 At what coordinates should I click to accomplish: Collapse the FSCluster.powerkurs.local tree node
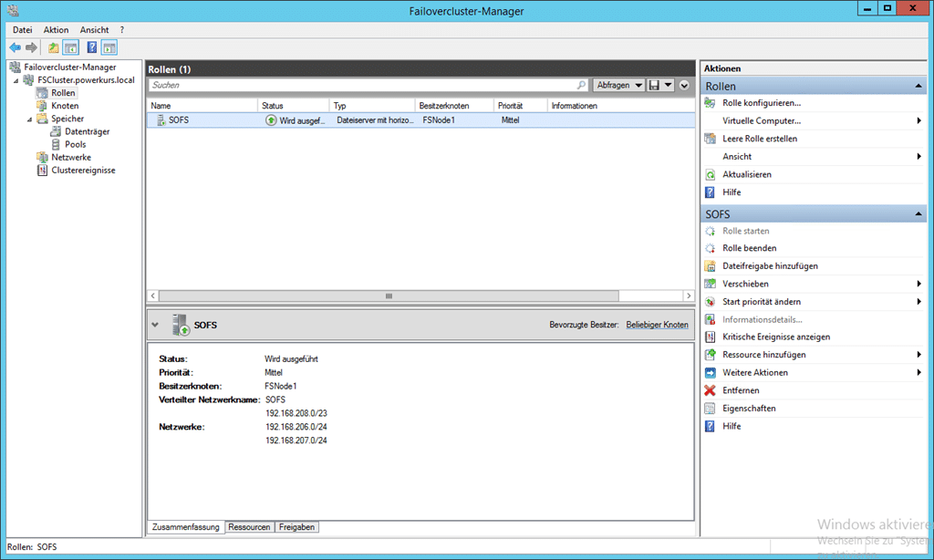[x=16, y=80]
